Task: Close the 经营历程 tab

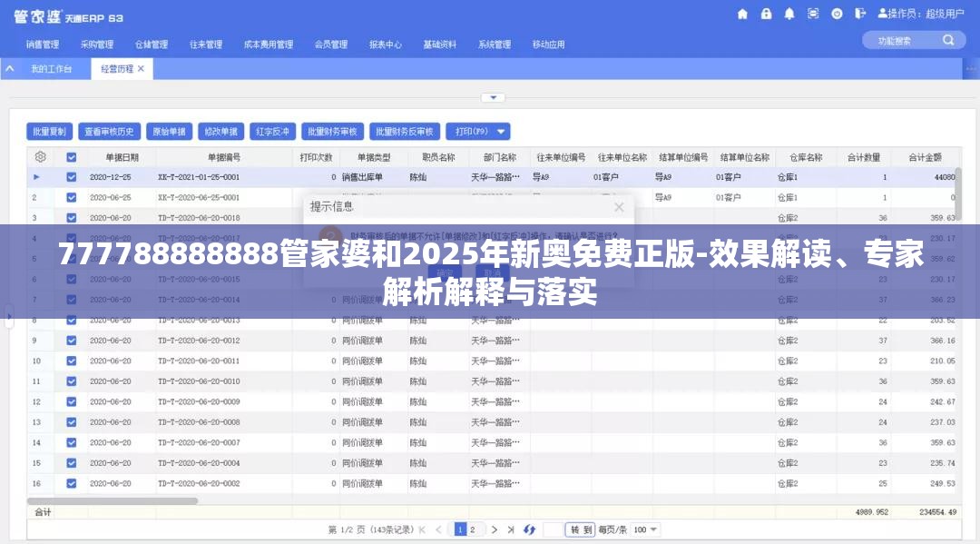Action: click(x=141, y=69)
